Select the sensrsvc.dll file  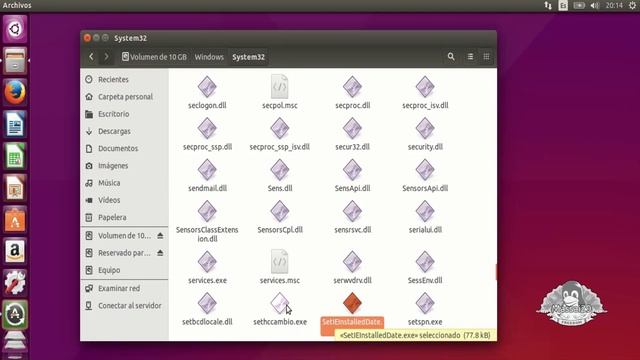point(352,217)
